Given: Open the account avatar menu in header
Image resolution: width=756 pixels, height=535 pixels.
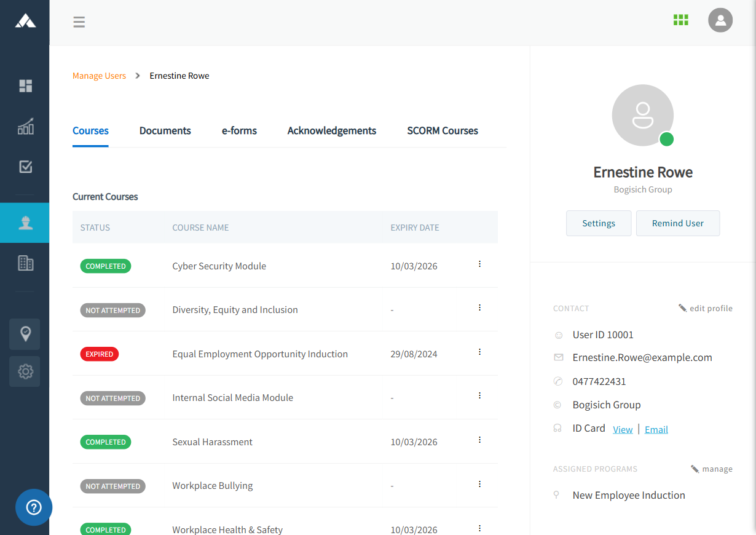Looking at the screenshot, I should (720, 20).
